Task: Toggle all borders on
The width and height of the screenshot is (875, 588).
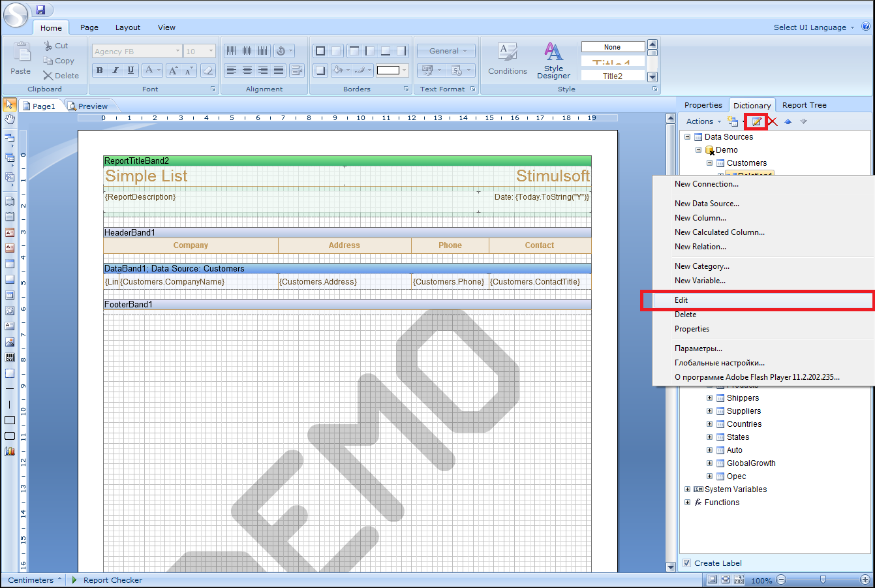Action: click(320, 51)
